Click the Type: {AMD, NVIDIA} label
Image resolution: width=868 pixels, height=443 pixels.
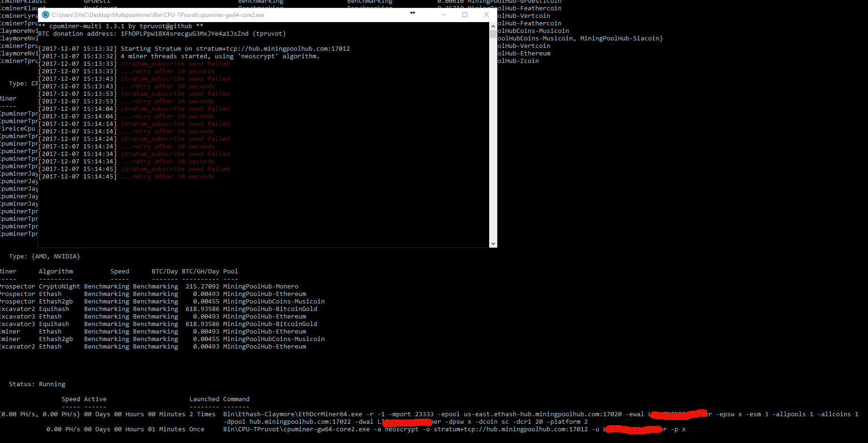[x=44, y=256]
